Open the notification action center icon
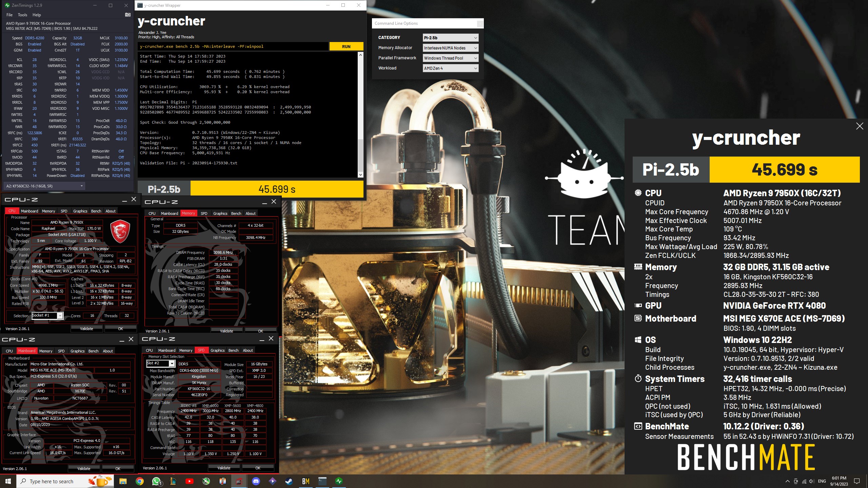868x488 pixels. coord(857,481)
